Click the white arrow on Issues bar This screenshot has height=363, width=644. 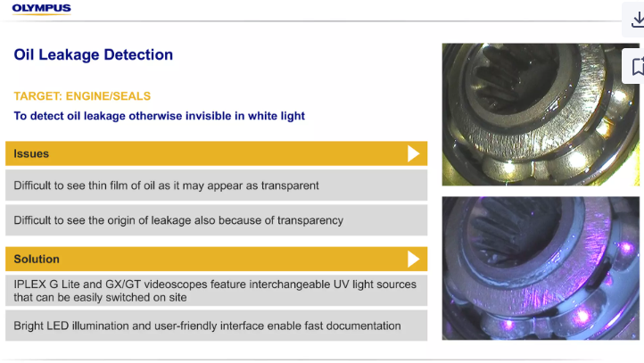pyautogui.click(x=413, y=153)
